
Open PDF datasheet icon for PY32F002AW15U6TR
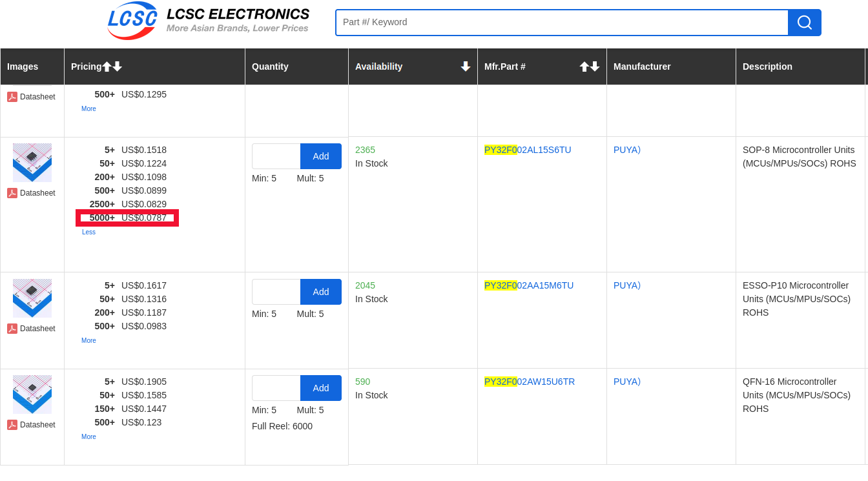[x=12, y=425]
